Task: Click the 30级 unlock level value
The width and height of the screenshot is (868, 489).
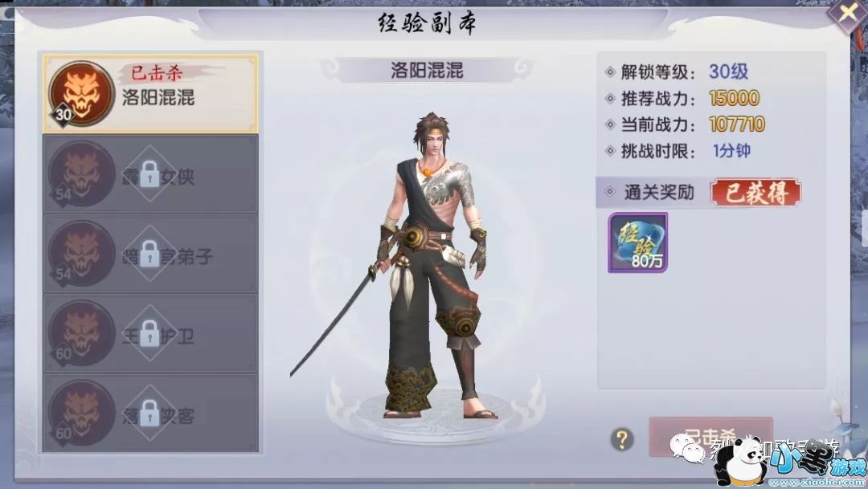Action: [728, 71]
